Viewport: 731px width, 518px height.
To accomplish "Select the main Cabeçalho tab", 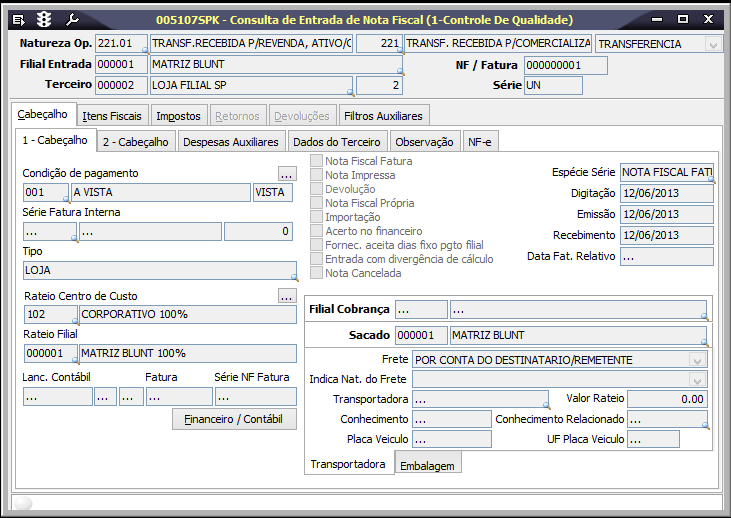I will tap(42, 114).
